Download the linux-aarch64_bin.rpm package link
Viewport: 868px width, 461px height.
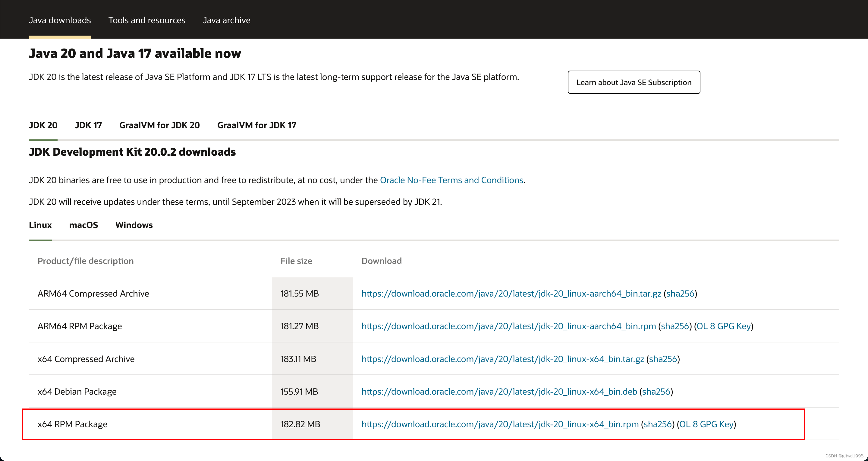508,326
